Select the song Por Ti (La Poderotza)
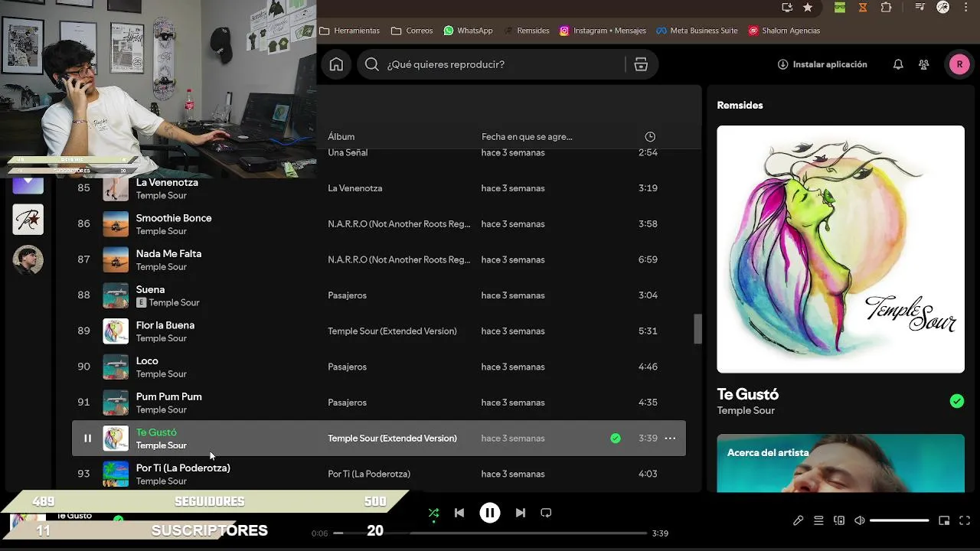 [183, 468]
